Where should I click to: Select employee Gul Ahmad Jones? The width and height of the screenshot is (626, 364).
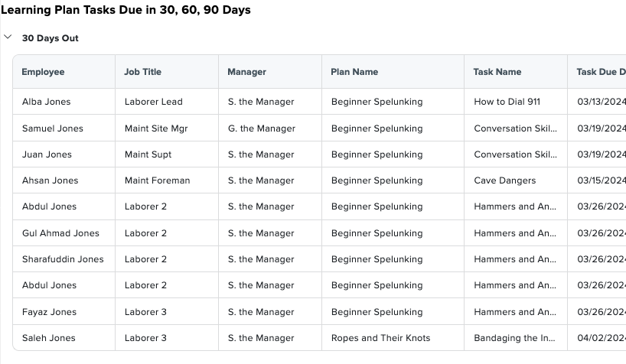click(x=60, y=233)
